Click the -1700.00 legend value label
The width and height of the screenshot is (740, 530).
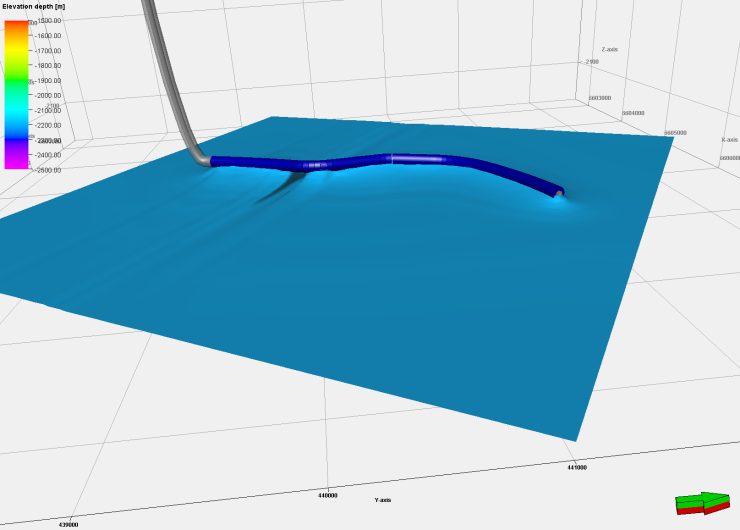point(48,50)
